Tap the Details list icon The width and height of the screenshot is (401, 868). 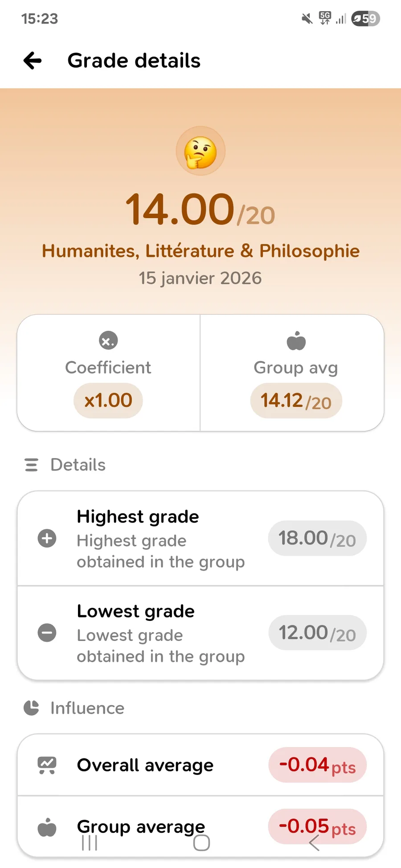(x=31, y=465)
